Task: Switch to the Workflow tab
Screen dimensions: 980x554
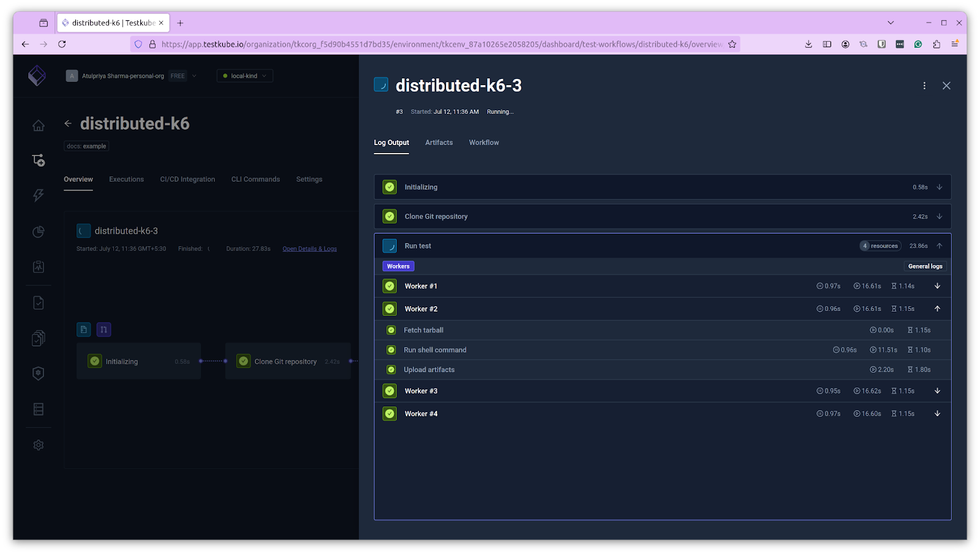Action: click(x=484, y=143)
